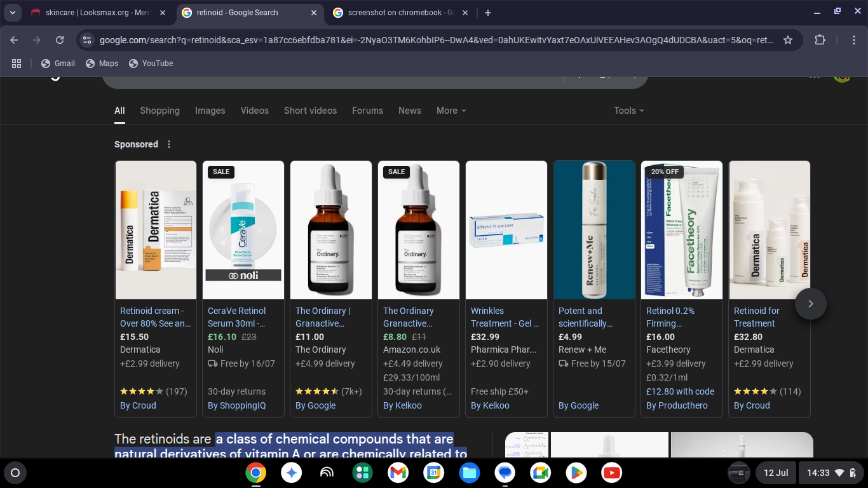
Task: Open the Chrome three-dot menu
Action: click(x=854, y=40)
